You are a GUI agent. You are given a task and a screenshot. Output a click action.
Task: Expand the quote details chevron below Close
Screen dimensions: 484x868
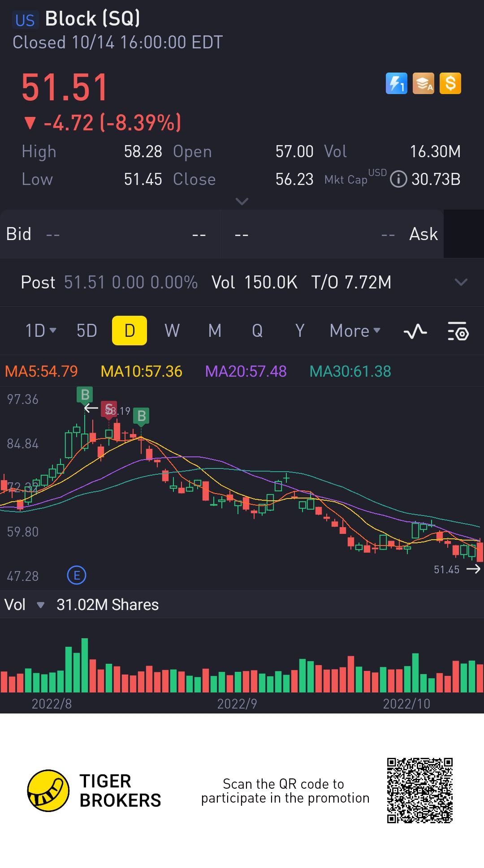242,202
